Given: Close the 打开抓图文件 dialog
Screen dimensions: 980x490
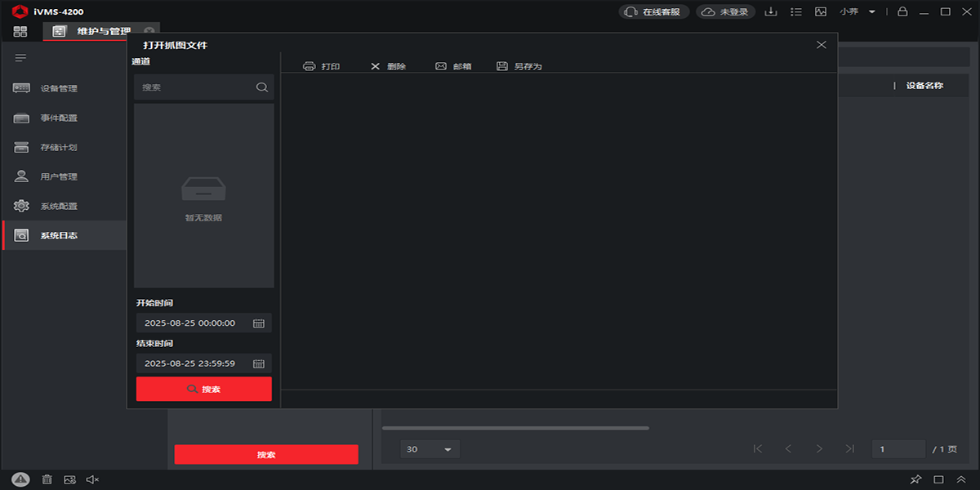Looking at the screenshot, I should click(x=822, y=45).
